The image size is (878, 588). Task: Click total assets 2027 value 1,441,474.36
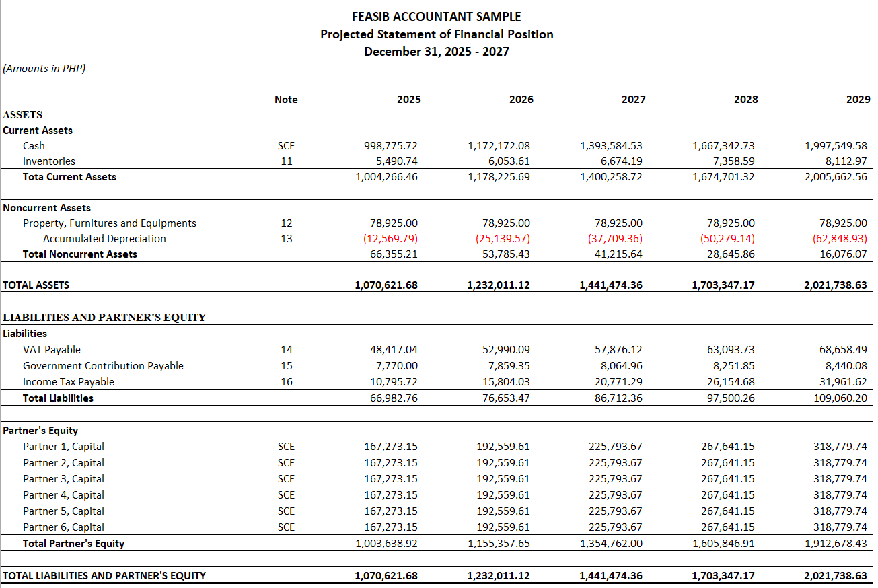(611, 285)
